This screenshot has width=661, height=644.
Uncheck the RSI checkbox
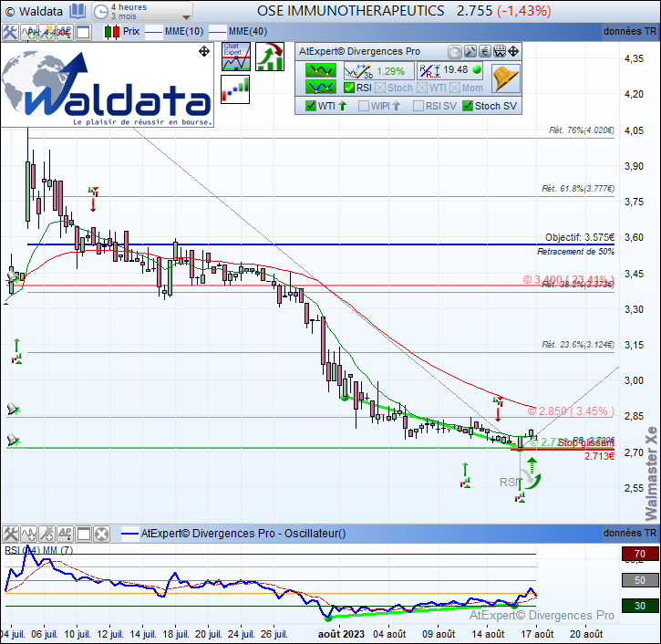349,88
